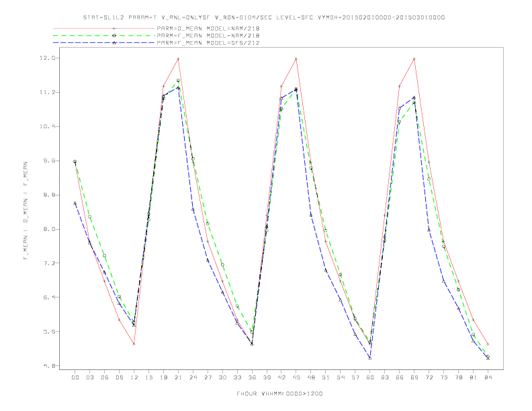Click y-axis tick label 8.8
This screenshot has width=532, height=411.
tap(49, 195)
